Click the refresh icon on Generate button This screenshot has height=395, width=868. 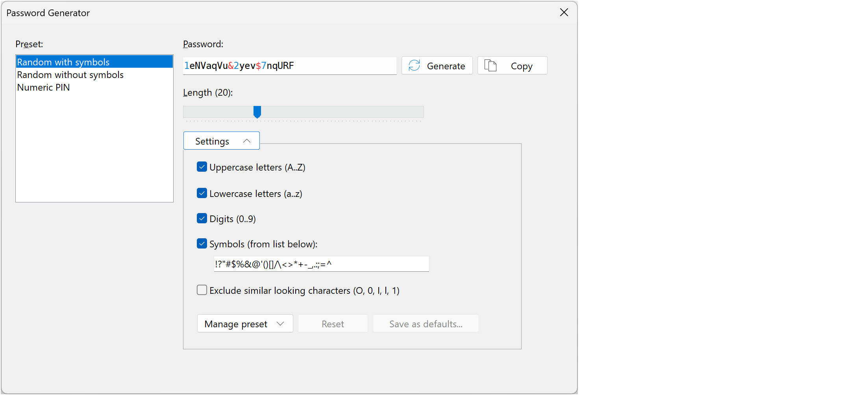pos(414,65)
